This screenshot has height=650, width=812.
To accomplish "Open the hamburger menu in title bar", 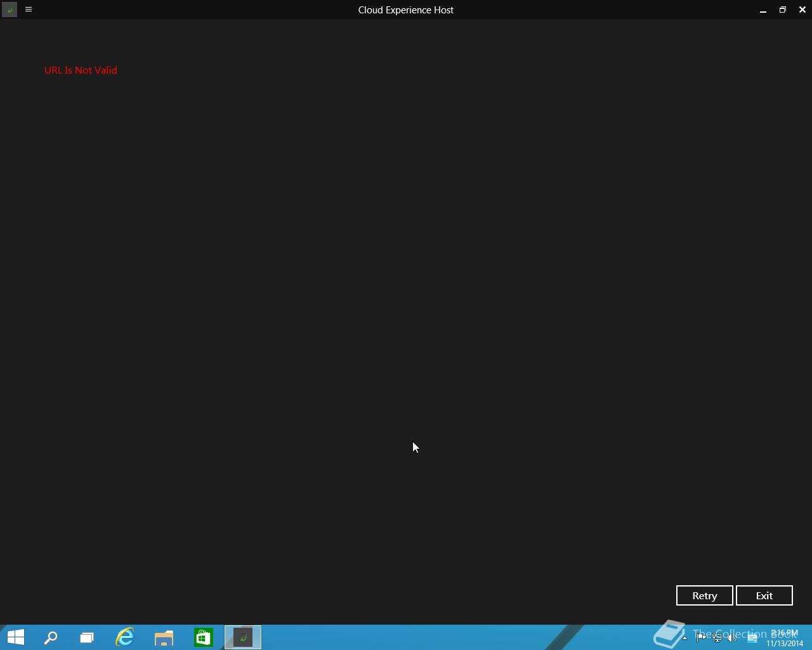I will (29, 10).
